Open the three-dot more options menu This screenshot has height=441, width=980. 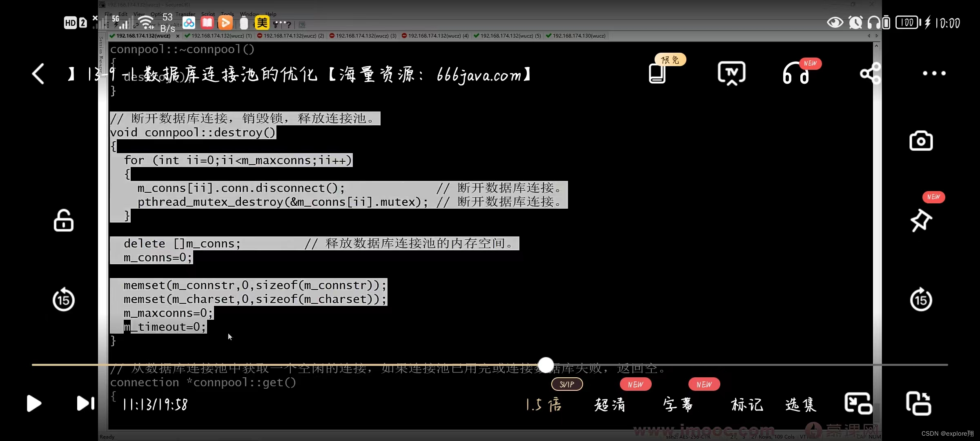(x=934, y=73)
